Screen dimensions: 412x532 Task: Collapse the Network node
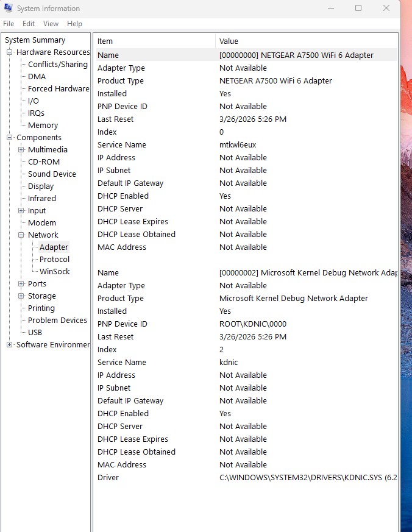point(21,235)
